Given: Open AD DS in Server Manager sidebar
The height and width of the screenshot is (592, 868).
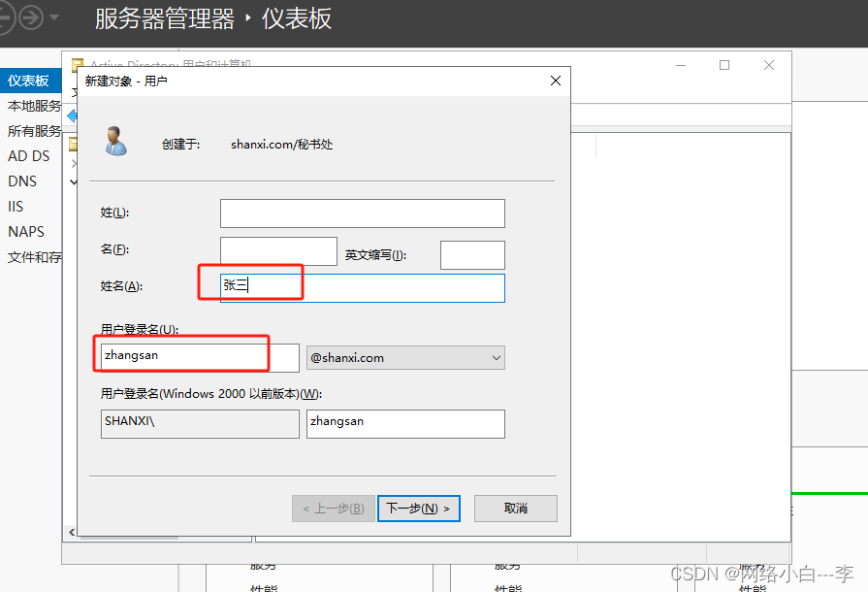Looking at the screenshot, I should [x=29, y=156].
